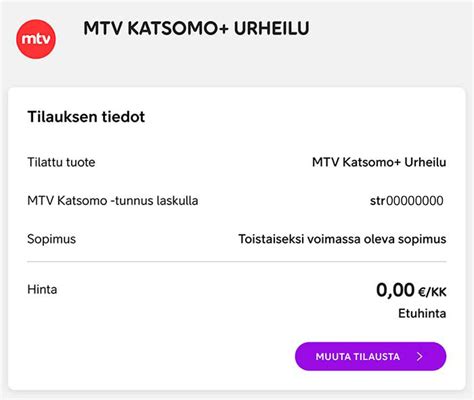Click the €/KK price unit
The image size is (474, 400).
(432, 292)
